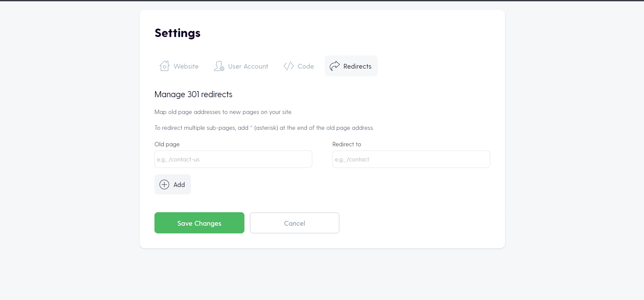The height and width of the screenshot is (300, 644).
Task: Click the Map old page addresses description
Action: (x=223, y=112)
